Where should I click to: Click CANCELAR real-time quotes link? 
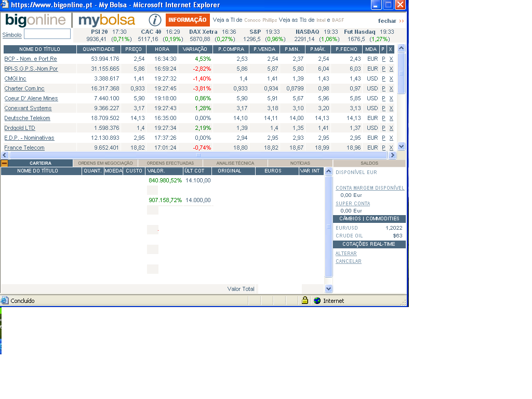click(349, 261)
